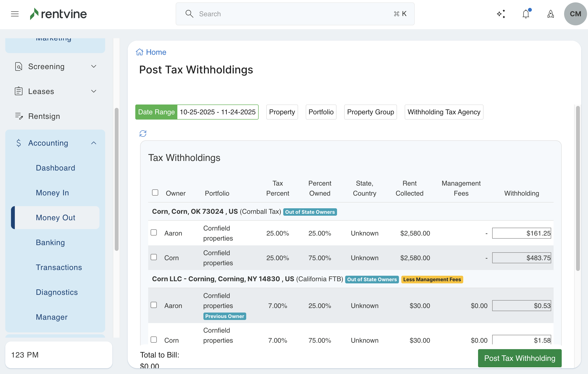Click the Home breadcrumb house icon
Image resolution: width=588 pixels, height=374 pixels.
[x=139, y=52]
